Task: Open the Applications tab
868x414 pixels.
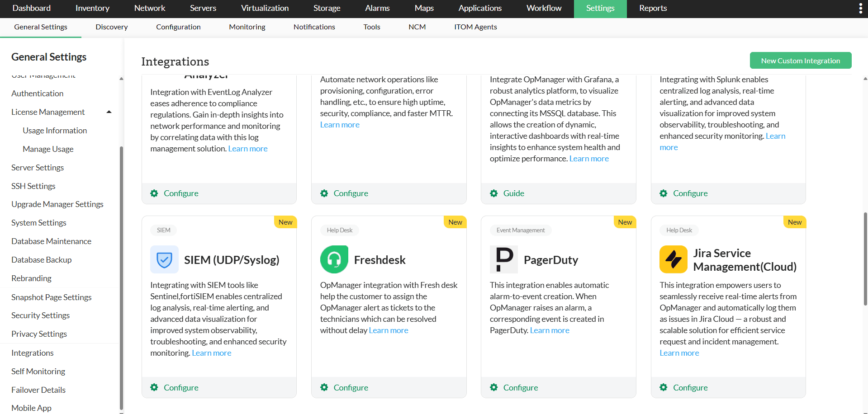Action: 480,8
